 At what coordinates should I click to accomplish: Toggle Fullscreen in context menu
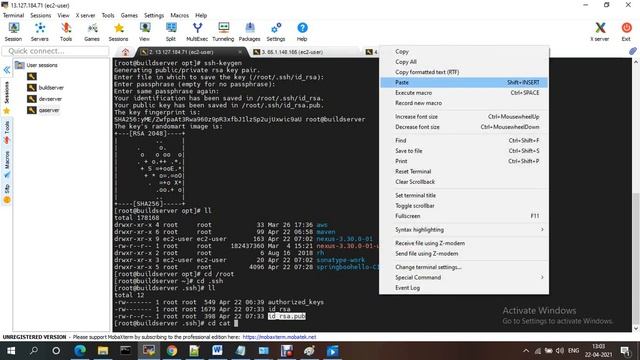pos(464,216)
